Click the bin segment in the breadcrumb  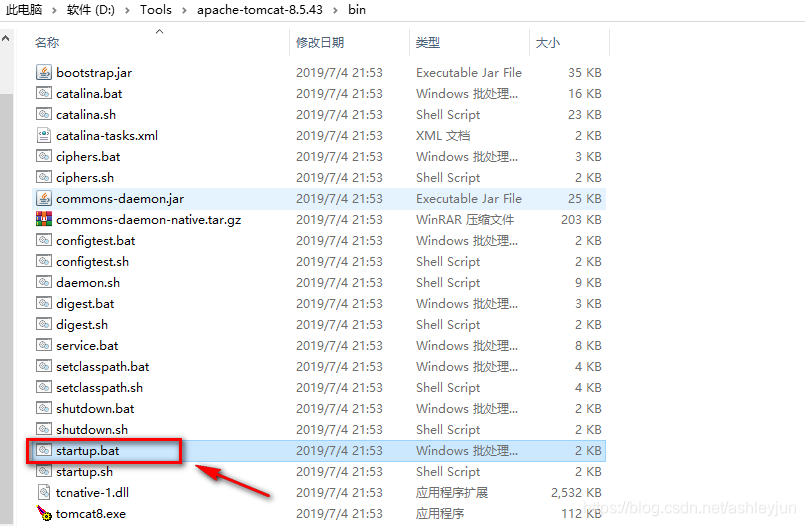[357, 10]
